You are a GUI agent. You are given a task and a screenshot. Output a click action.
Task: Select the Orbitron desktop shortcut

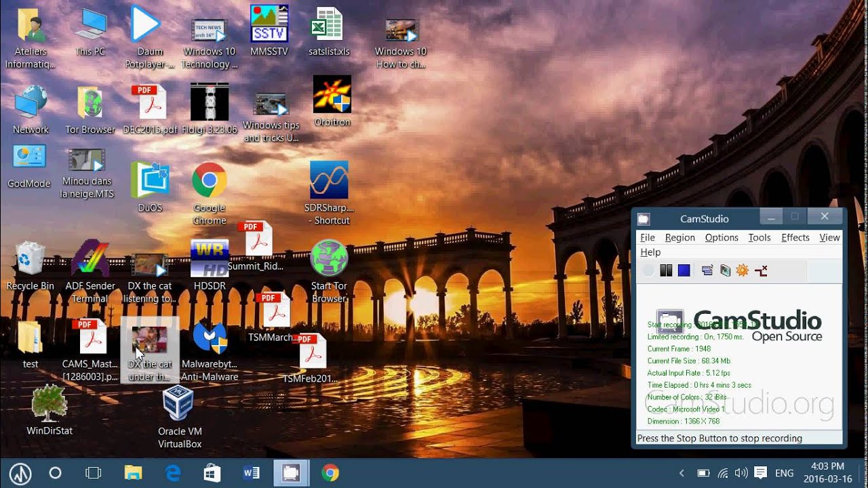(x=332, y=102)
